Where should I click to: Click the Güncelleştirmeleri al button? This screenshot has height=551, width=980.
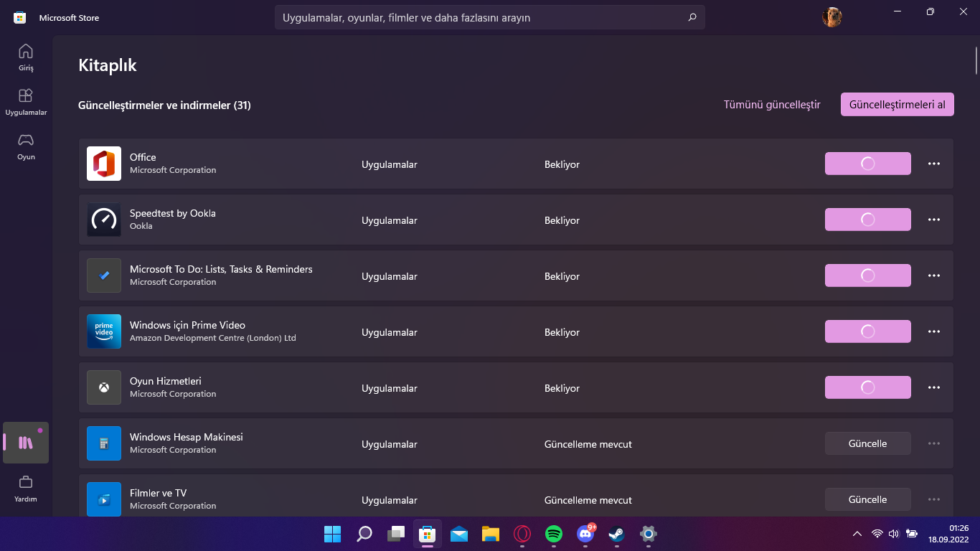coord(897,105)
